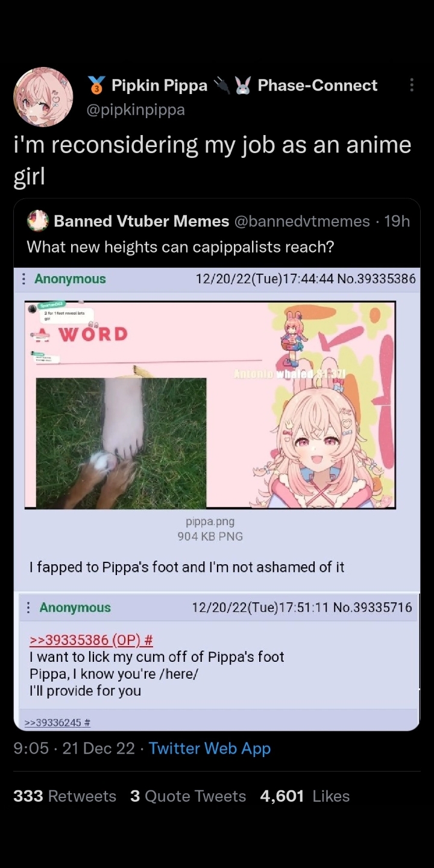Open the tweet's three-dot overflow menu
This screenshot has width=434, height=868.
(x=412, y=85)
